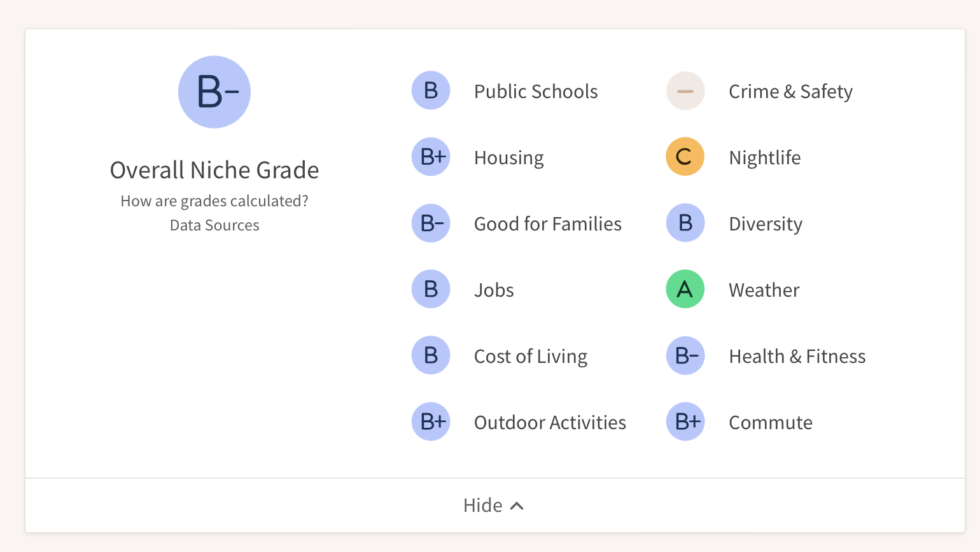Open the "How are grades calculated?" link
980x552 pixels.
pos(214,201)
